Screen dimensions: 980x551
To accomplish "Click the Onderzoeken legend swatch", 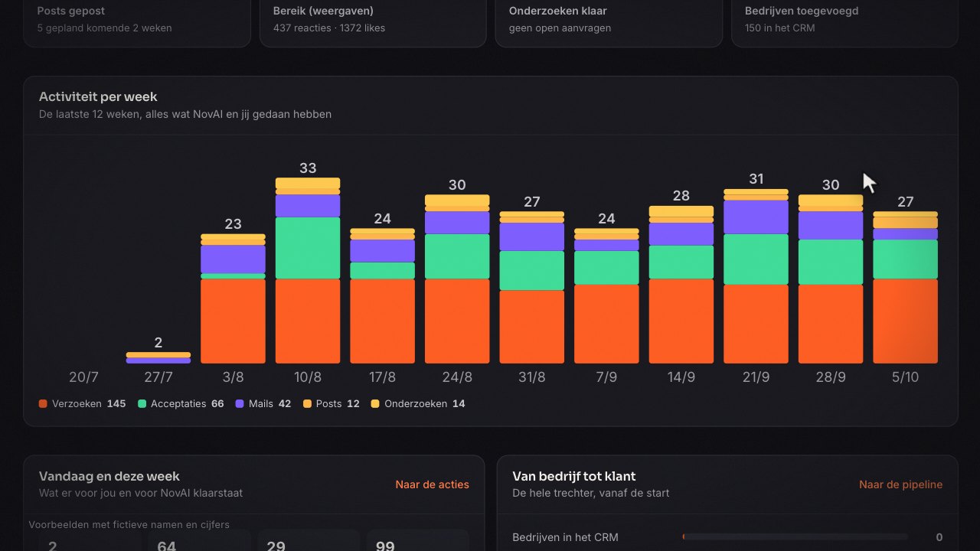I will pyautogui.click(x=375, y=403).
